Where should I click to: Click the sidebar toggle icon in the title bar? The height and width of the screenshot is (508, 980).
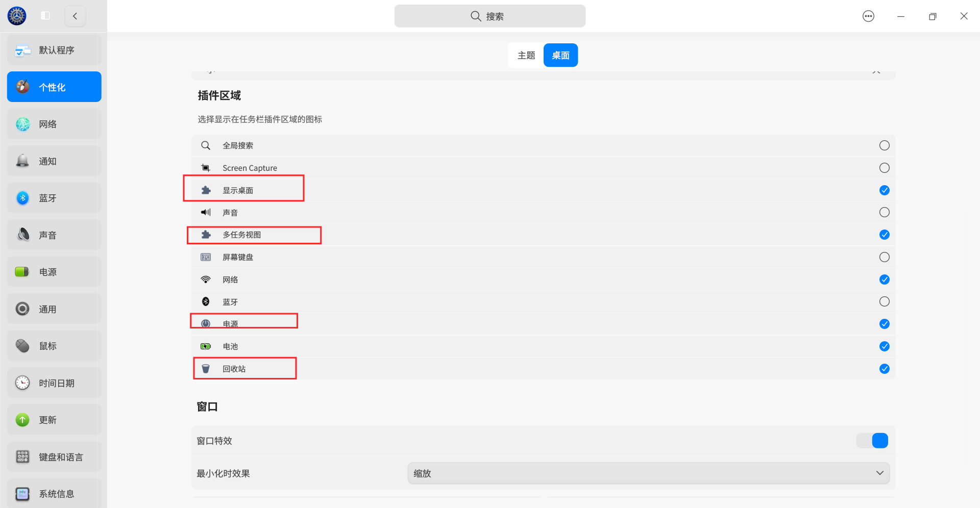45,16
